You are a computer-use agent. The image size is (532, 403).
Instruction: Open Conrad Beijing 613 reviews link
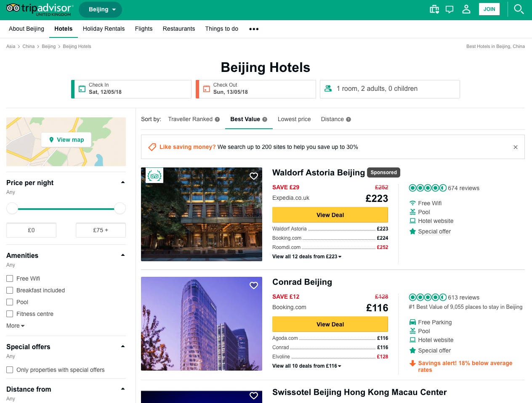463,297
